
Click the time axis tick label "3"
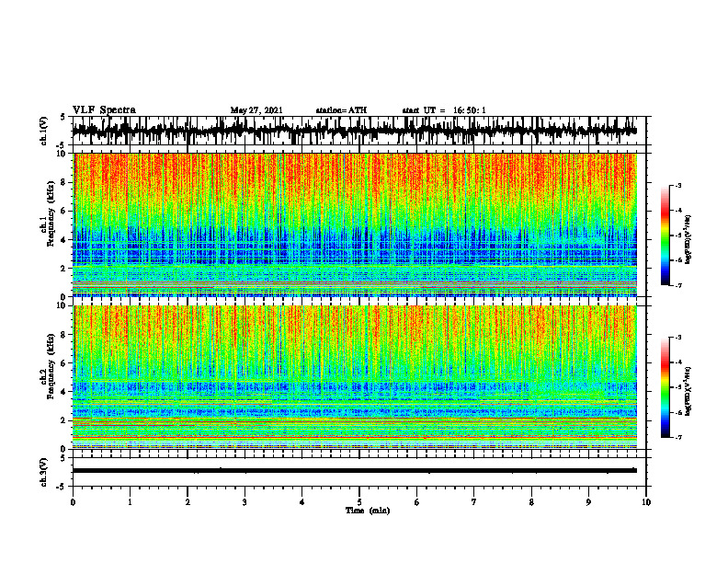[x=245, y=502]
